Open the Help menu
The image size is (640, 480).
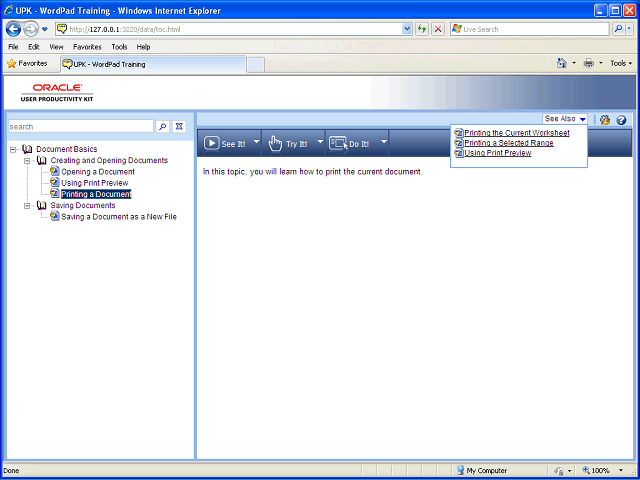coord(143,47)
